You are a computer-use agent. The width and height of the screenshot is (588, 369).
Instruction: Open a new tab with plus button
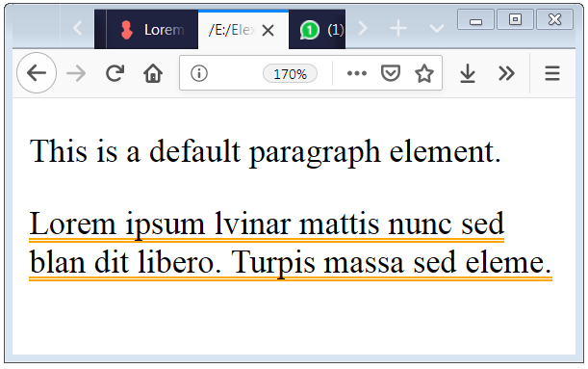(398, 29)
